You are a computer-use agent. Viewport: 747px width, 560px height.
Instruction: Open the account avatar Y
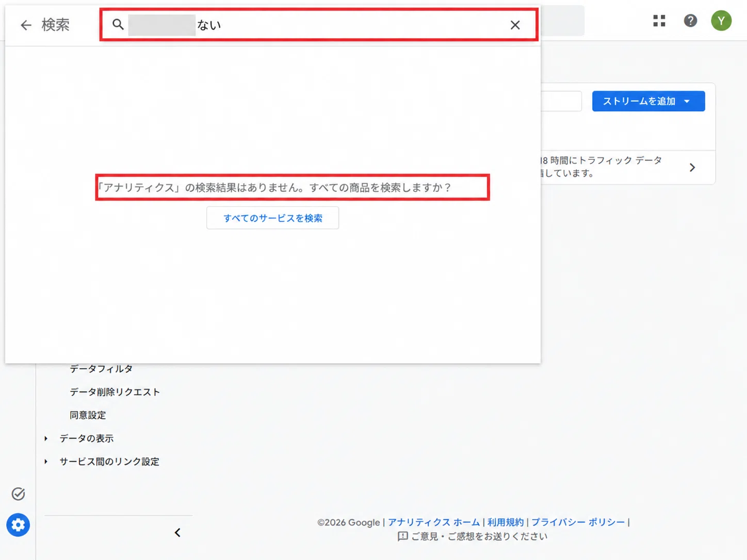721,21
